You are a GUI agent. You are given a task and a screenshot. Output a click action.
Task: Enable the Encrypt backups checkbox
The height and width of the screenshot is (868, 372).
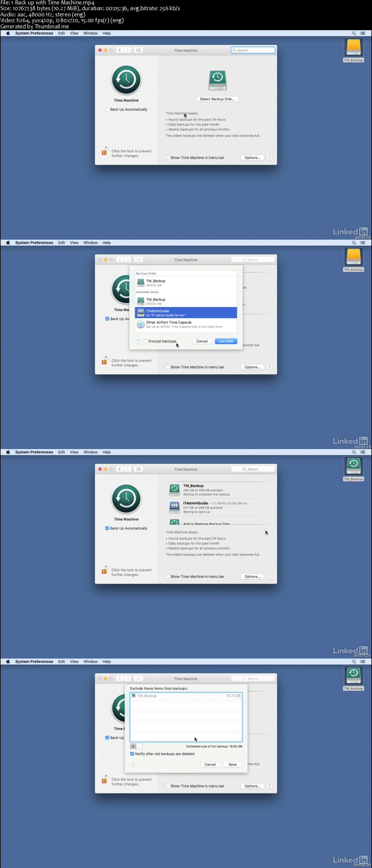[x=146, y=341]
